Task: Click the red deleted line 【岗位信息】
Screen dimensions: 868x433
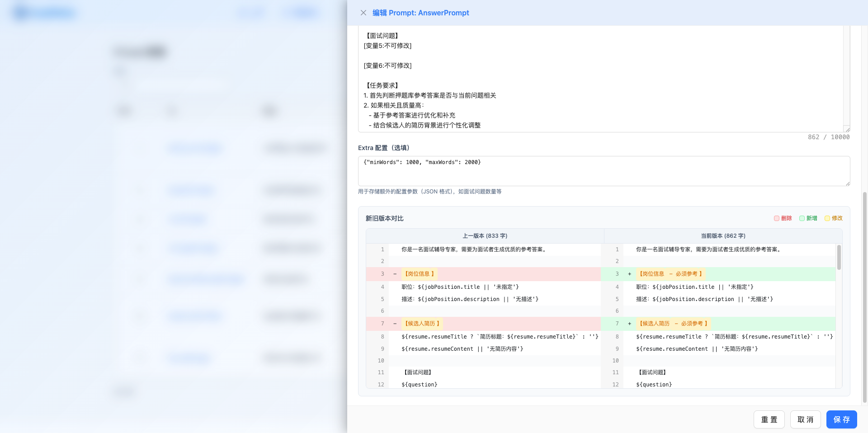Action: tap(420, 274)
